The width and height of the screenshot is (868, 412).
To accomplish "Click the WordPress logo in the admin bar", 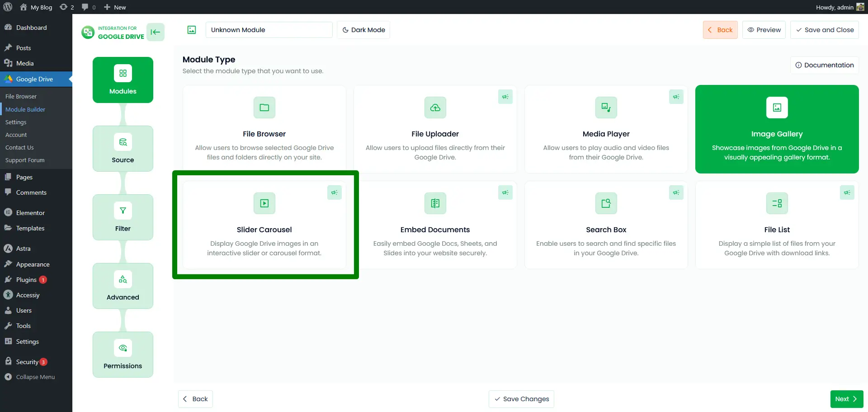I will 7,7.
